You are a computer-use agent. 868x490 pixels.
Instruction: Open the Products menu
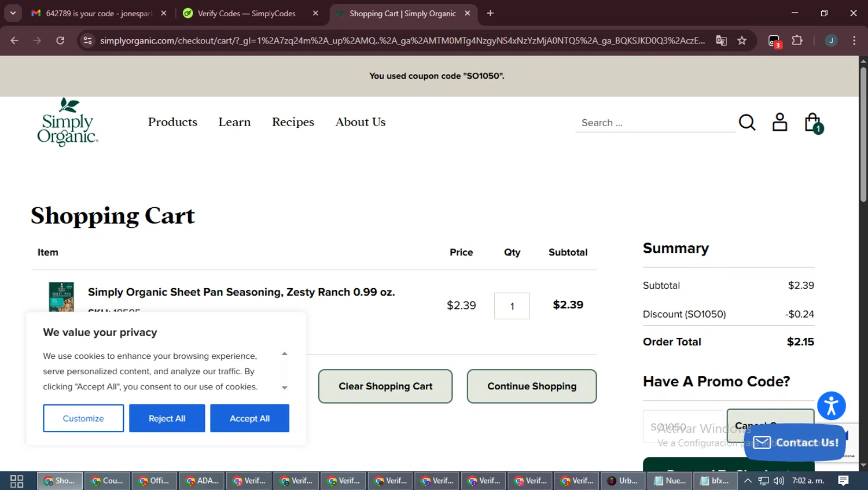pos(172,122)
